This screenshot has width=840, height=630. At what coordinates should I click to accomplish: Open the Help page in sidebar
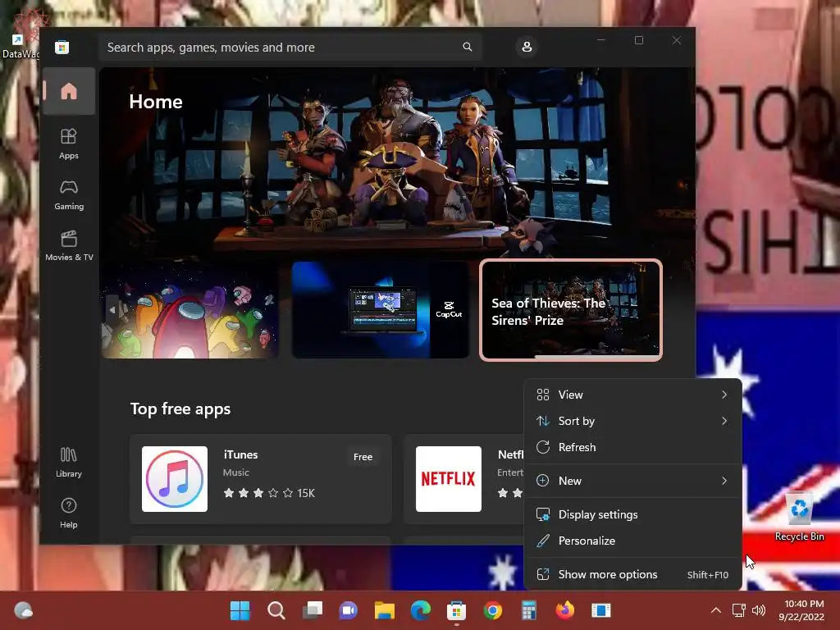click(69, 514)
